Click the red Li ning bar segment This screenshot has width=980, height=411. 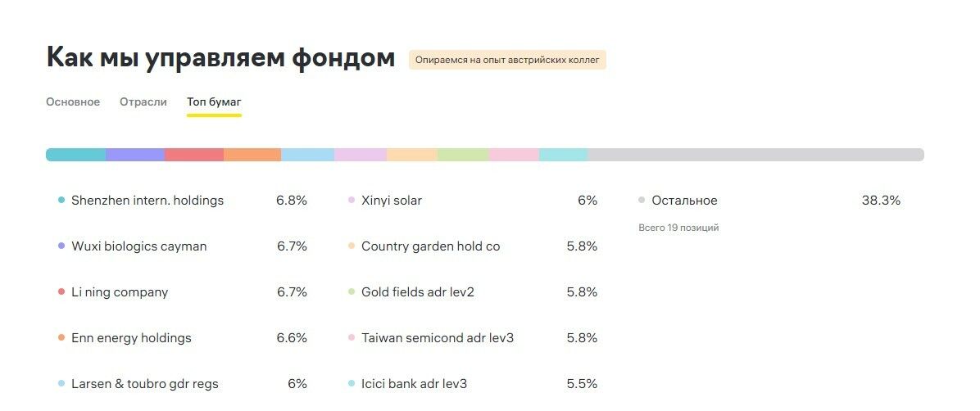pos(194,155)
